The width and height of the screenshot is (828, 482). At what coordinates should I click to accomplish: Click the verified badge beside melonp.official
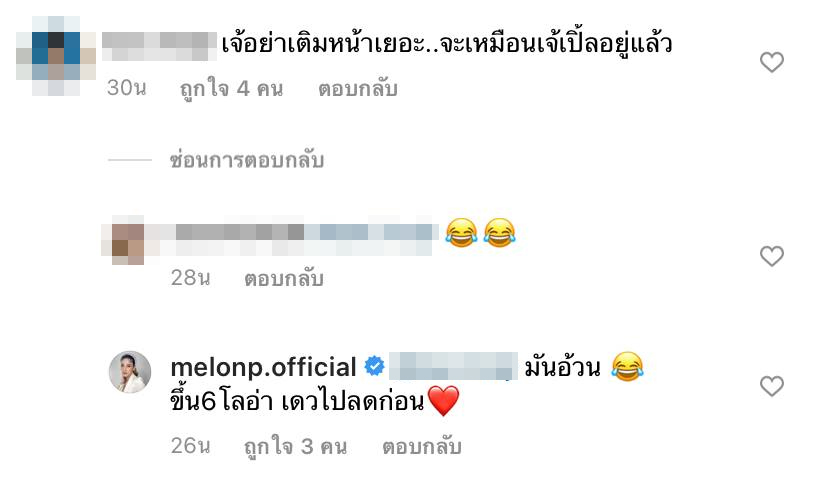[x=374, y=366]
